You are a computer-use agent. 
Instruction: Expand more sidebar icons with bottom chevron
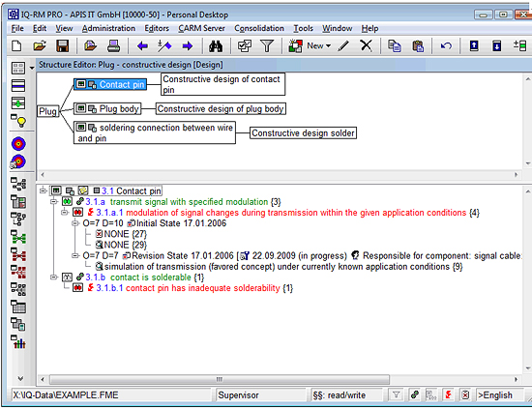pos(20,378)
